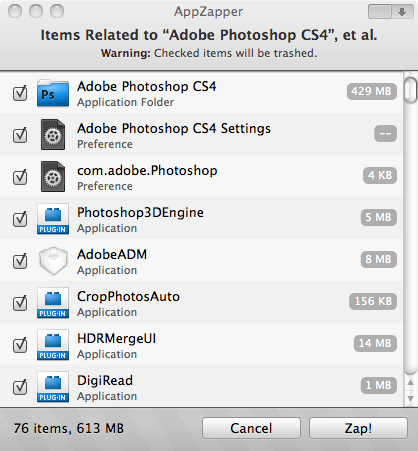The width and height of the screenshot is (418, 451).
Task: Click the scrollbar up arrow
Action: point(411,382)
